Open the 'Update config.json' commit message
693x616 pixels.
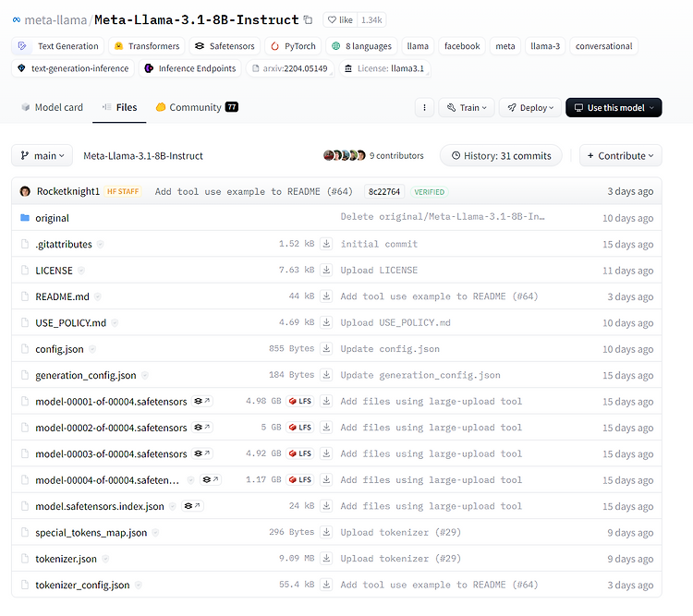390,349
